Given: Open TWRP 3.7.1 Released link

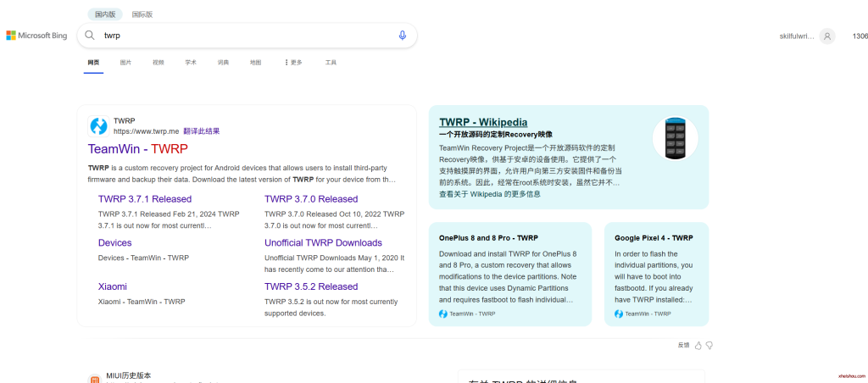Looking at the screenshot, I should (x=145, y=199).
